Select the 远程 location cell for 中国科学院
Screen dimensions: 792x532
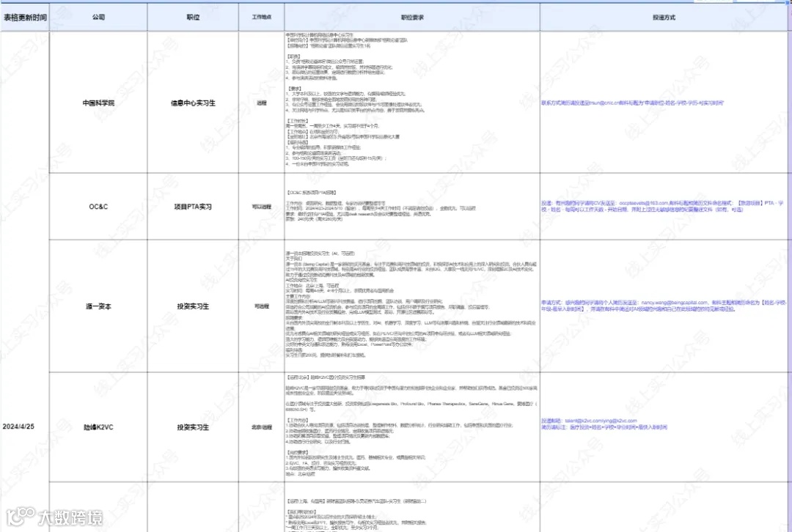262,103
